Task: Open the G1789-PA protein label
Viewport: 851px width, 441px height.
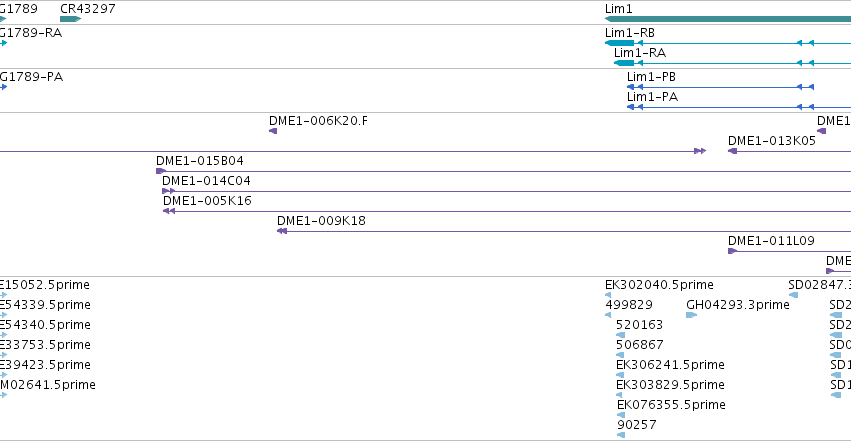Action: coord(31,77)
